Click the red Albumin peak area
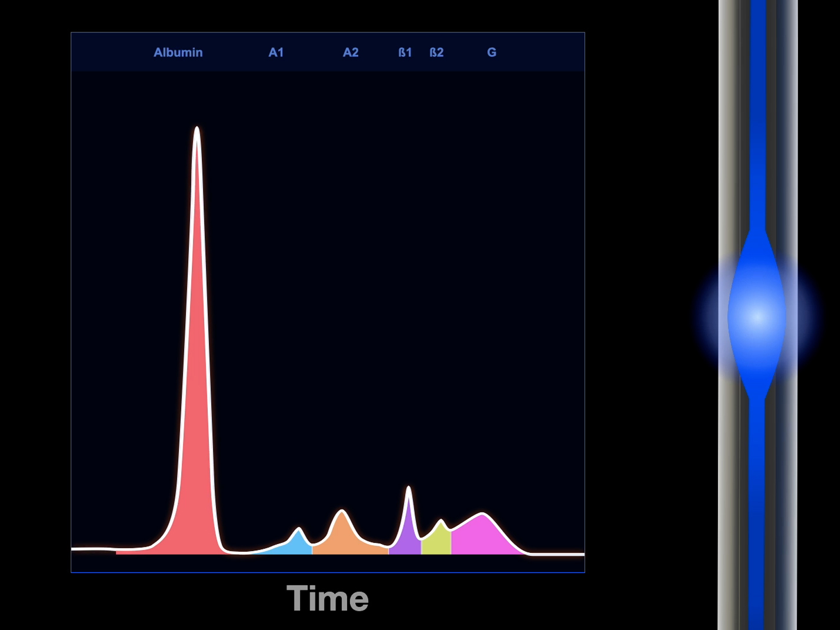840x630 pixels. point(197,420)
